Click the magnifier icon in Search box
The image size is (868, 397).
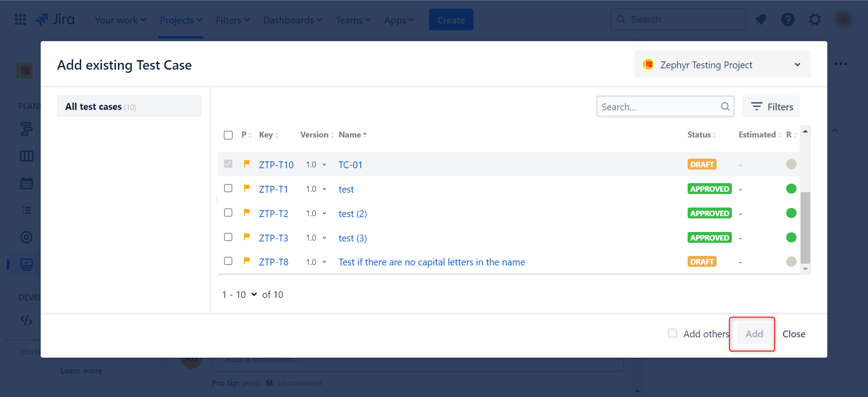pos(725,107)
